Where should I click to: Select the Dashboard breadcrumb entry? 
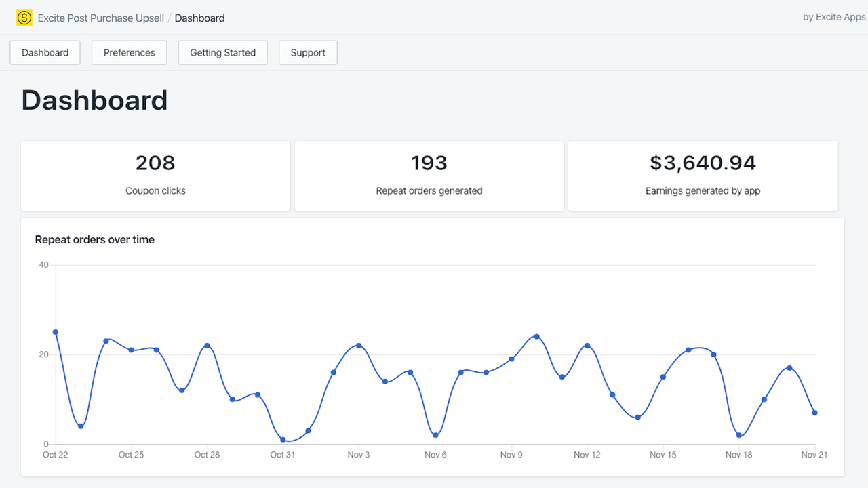pos(199,18)
